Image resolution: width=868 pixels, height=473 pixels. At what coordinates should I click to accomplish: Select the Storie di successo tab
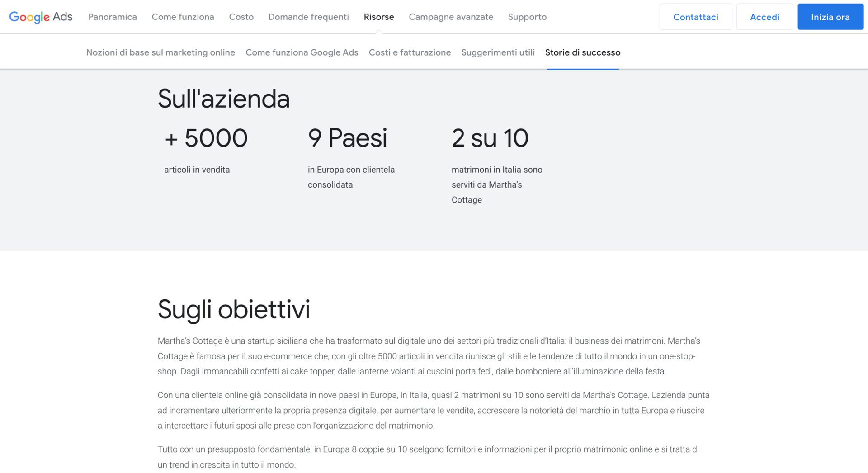582,52
